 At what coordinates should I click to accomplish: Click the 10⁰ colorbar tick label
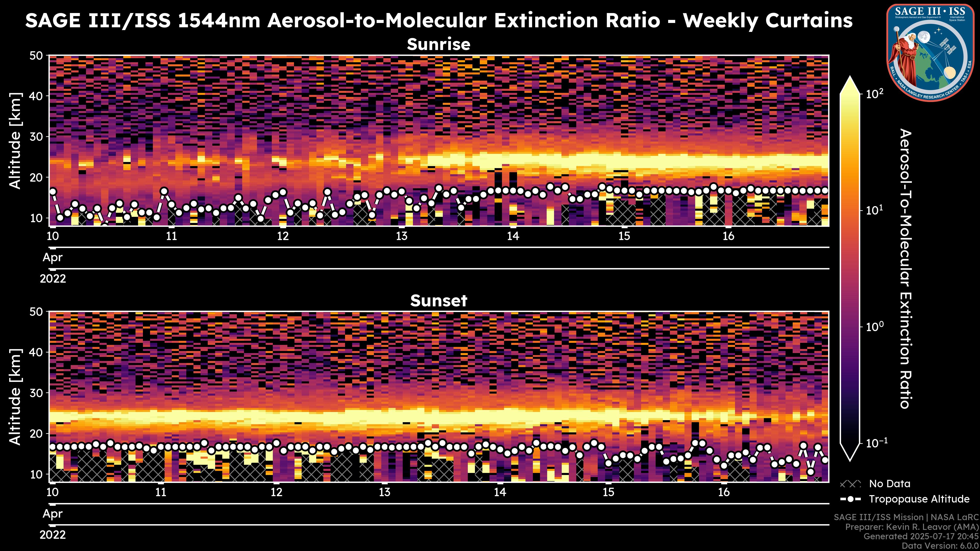tap(875, 327)
